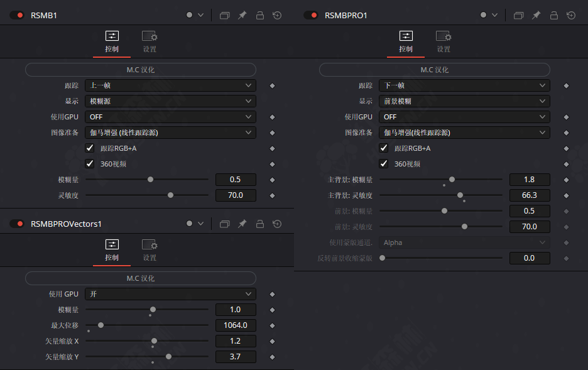Screen dimensions: 588x370
Task: Uncheck 跟踪RGB+A checkbox in RSMBPRO1
Action: (384, 148)
